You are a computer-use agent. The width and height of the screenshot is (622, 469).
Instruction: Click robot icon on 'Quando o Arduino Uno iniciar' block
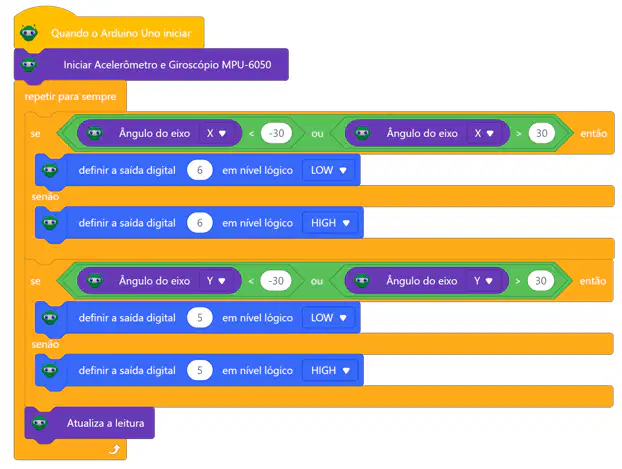pyautogui.click(x=29, y=33)
